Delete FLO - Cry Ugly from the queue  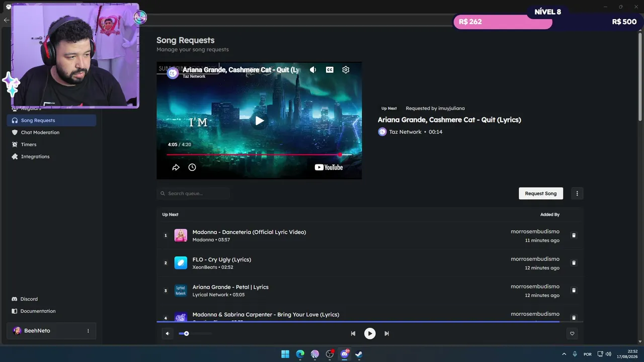click(x=574, y=263)
